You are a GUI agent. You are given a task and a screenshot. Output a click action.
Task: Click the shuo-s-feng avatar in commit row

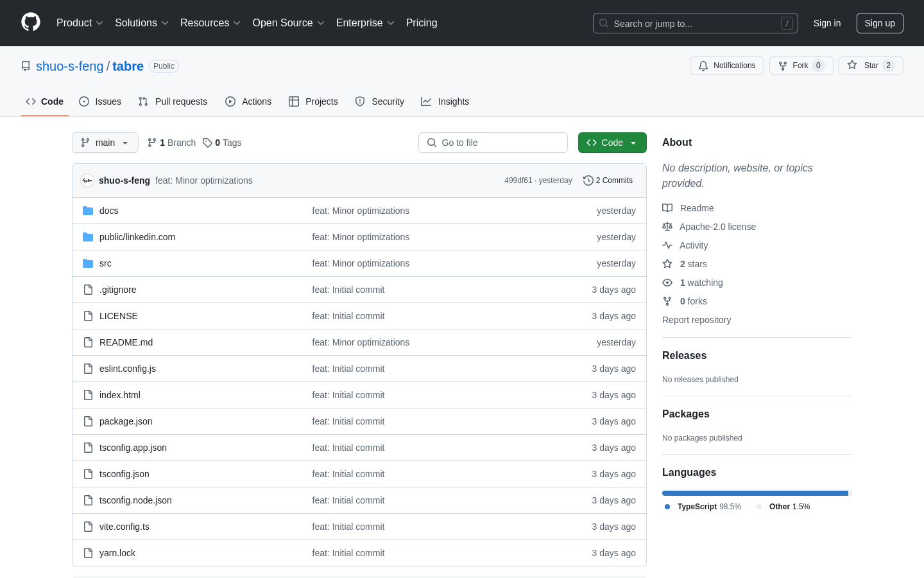point(87,180)
